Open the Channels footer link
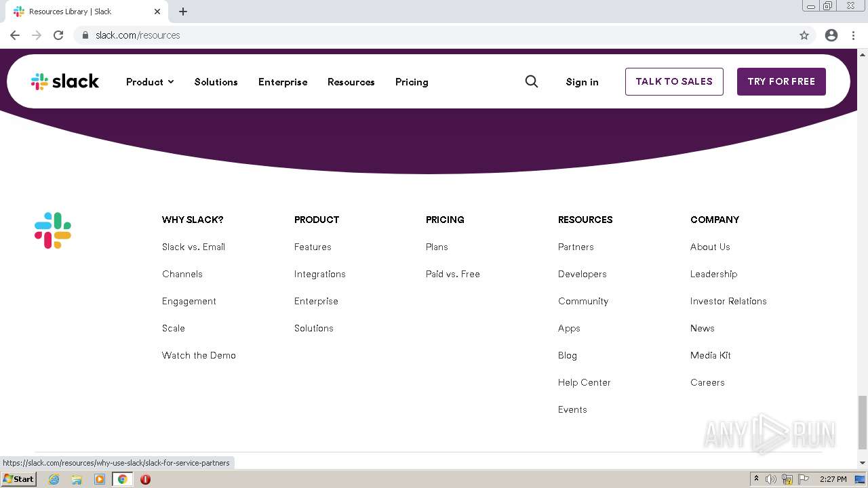The height and width of the screenshot is (488, 868). (x=182, y=274)
